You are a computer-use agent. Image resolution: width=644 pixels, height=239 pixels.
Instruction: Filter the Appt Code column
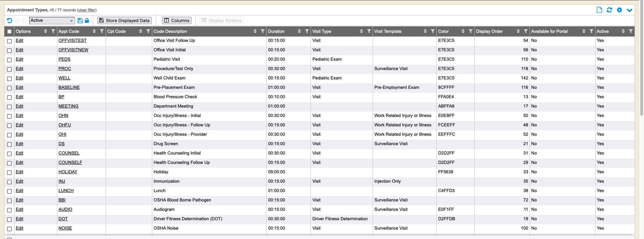pos(102,31)
